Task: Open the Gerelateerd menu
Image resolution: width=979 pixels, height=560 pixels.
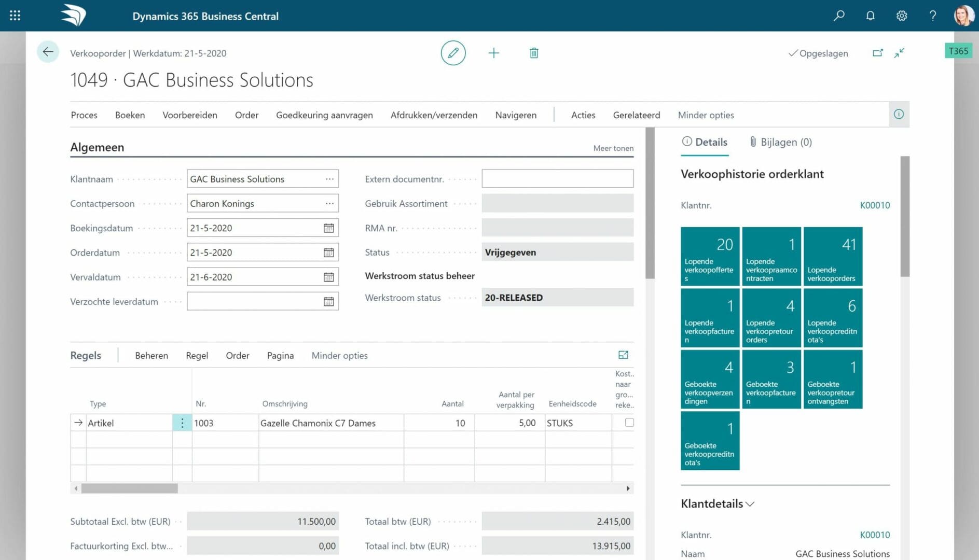Action: [x=637, y=115]
